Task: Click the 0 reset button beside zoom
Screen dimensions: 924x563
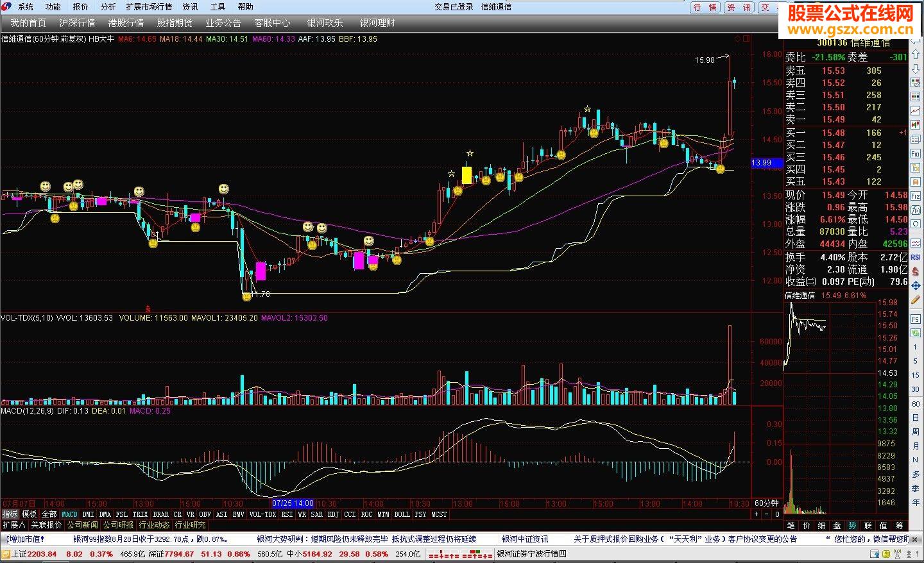Action: coord(777,514)
